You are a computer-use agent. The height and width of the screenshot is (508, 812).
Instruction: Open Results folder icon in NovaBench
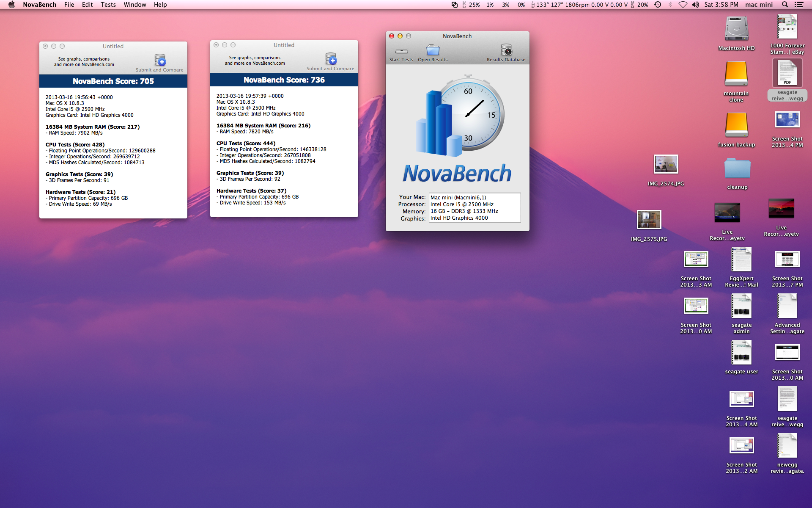pos(433,50)
